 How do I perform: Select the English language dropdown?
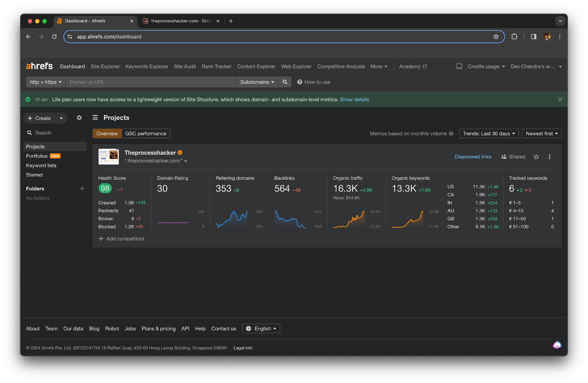coord(261,329)
